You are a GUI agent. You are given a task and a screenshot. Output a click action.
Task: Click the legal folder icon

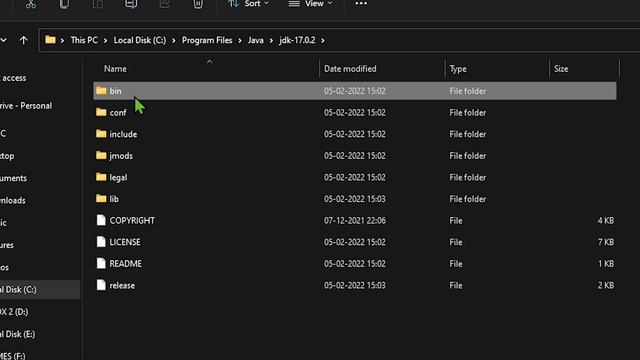point(101,177)
